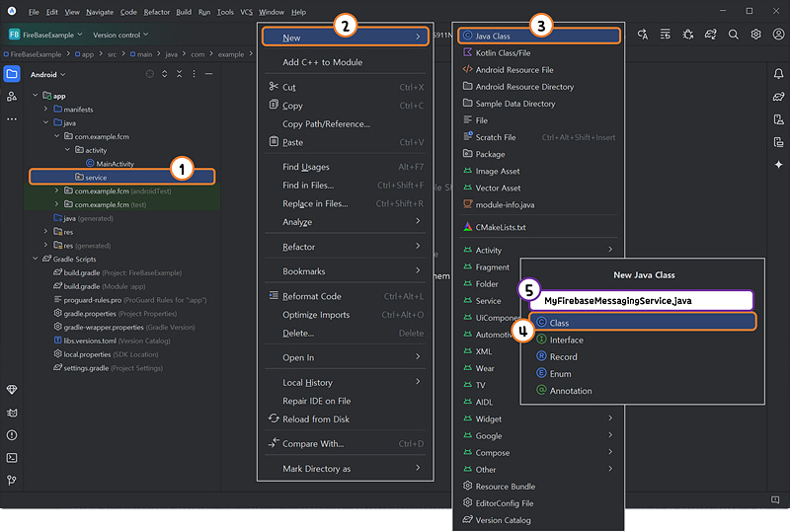790x532 pixels.
Task: Expand the manifests folder
Action: [x=45, y=109]
